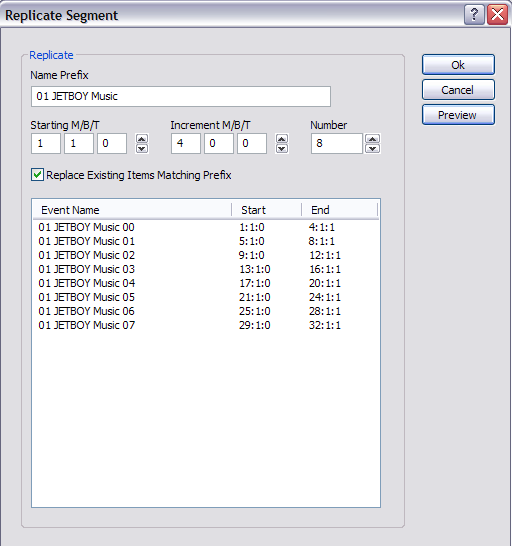512x546 pixels.
Task: Click the Starting measure field
Action: [x=46, y=143]
